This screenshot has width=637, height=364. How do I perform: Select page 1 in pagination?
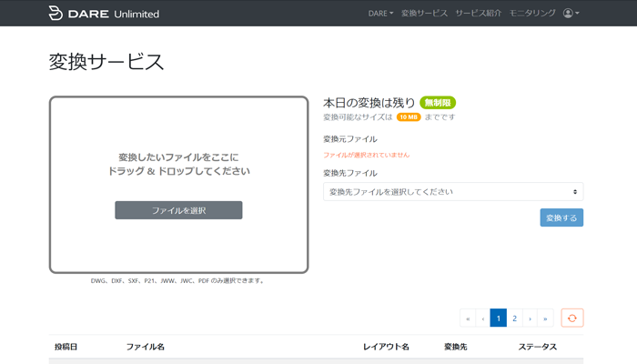[x=499, y=318]
